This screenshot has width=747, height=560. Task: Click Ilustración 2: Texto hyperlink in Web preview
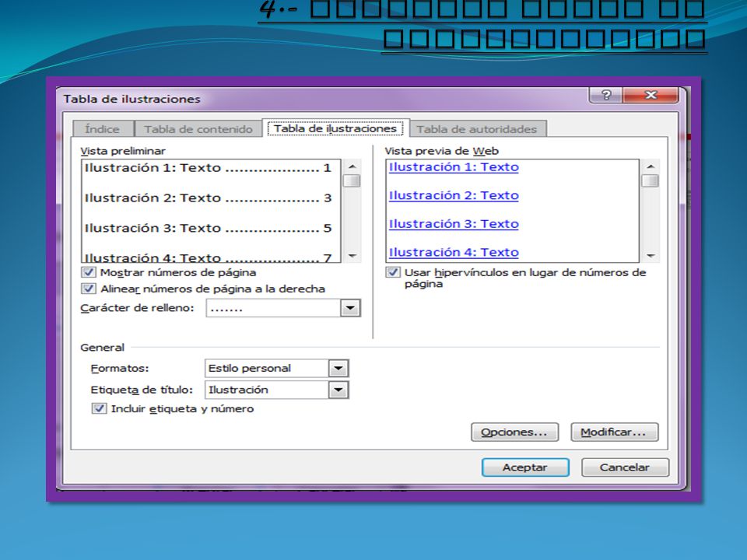pyautogui.click(x=454, y=196)
